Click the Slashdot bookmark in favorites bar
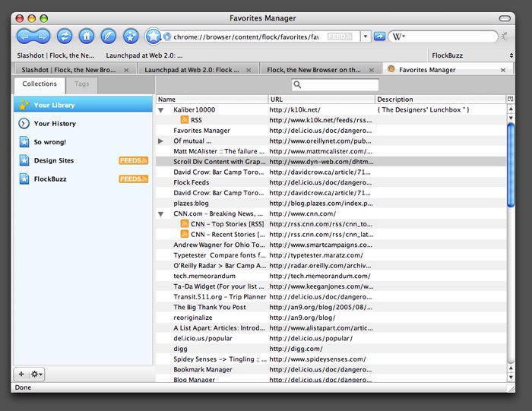 pos(55,55)
